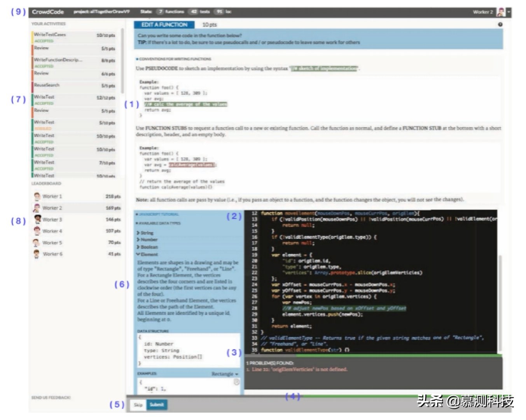Click the Worker 2 avatar in top bar
This screenshot has height=420, width=526.
pos(501,12)
